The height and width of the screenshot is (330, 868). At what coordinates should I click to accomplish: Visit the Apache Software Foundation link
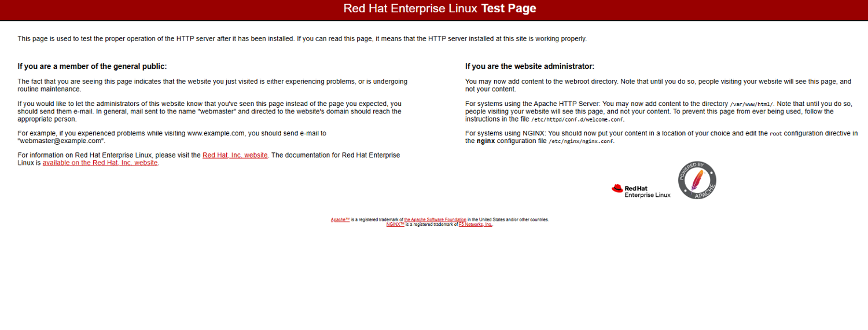pyautogui.click(x=435, y=220)
